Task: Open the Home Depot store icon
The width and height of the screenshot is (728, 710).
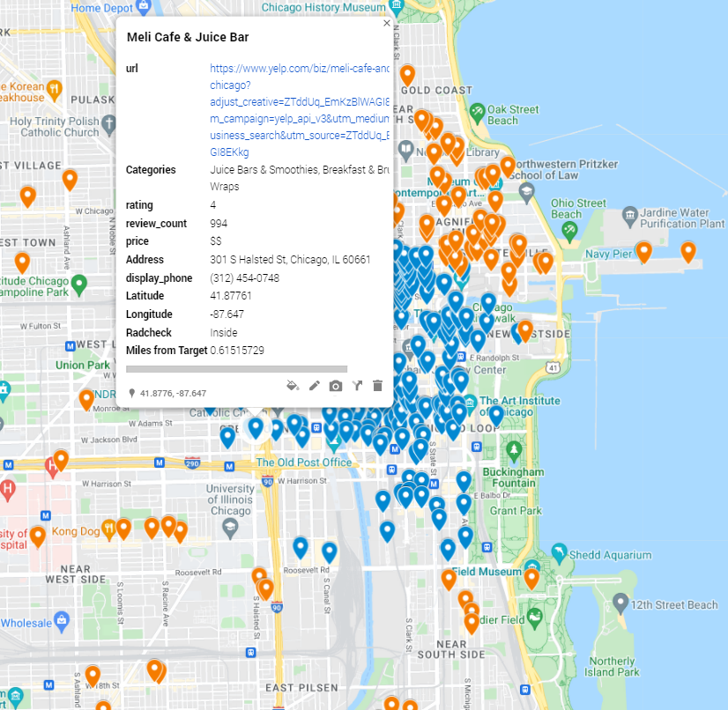Action: coord(144,8)
